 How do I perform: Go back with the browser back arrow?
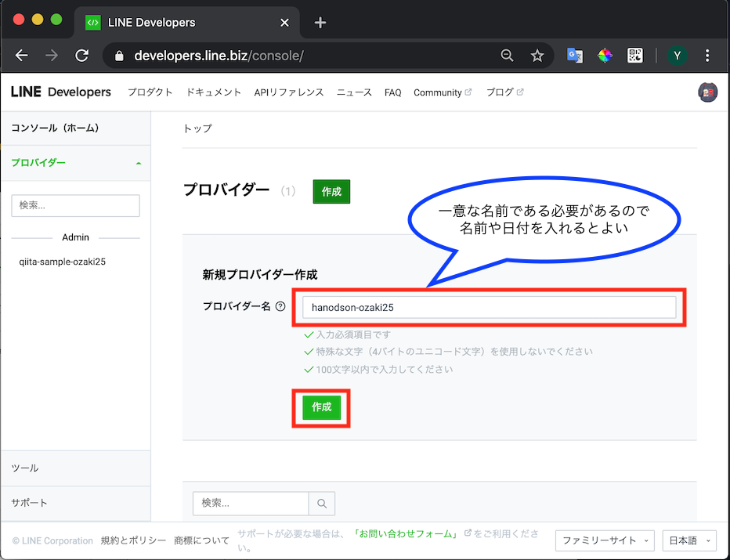click(x=21, y=56)
